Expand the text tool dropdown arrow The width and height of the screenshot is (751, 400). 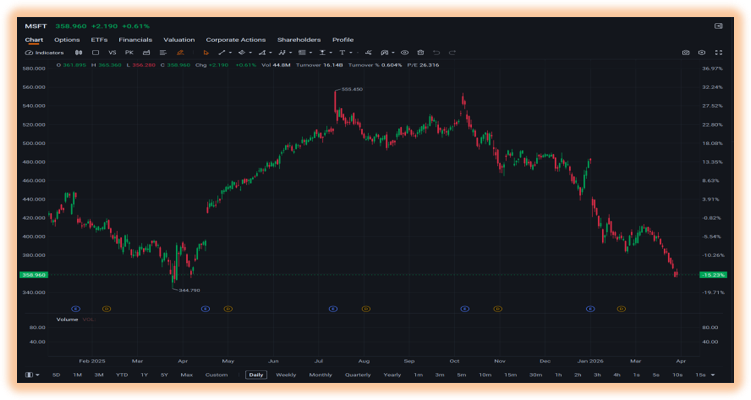[351, 53]
